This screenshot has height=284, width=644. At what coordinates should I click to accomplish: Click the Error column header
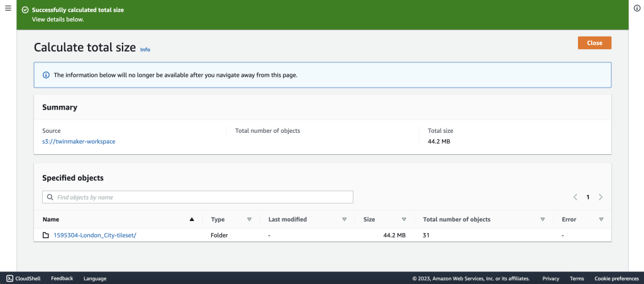569,220
